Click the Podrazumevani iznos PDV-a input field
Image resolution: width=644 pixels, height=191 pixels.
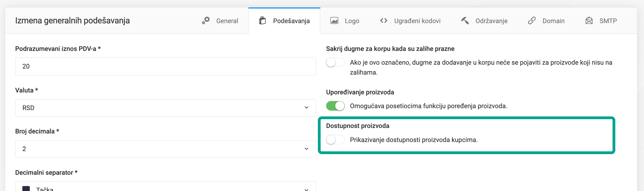(166, 66)
